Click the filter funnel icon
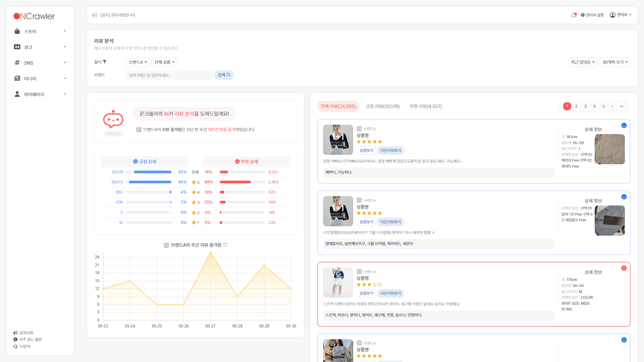644x362 pixels. click(105, 62)
